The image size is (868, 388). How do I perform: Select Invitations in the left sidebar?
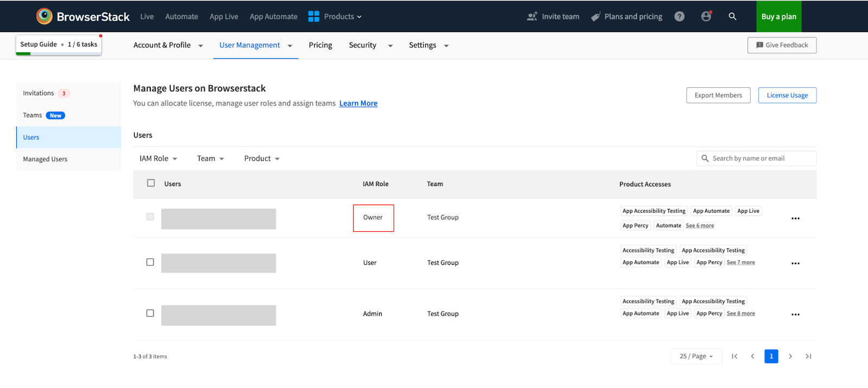(39, 93)
